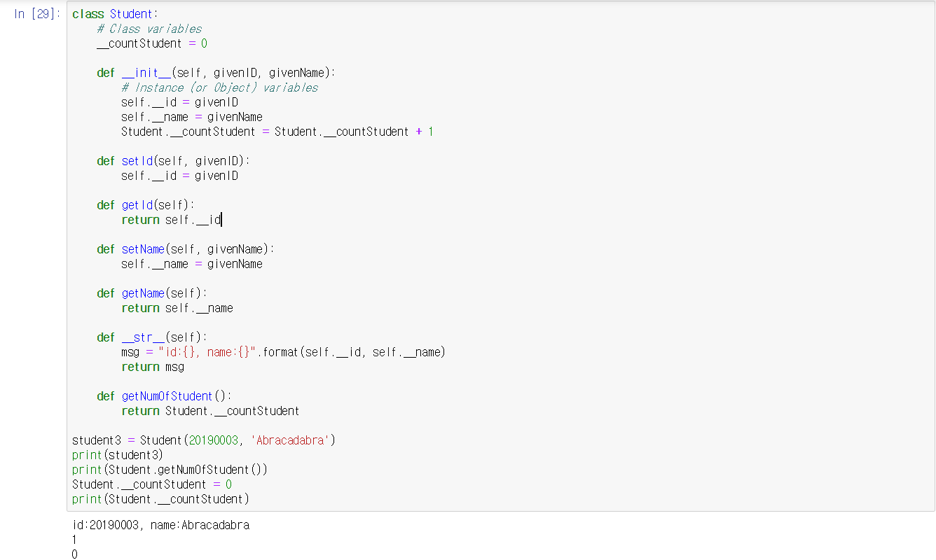Click the 'return self.__name' line
This screenshot has width=936, height=560.
[x=177, y=308]
